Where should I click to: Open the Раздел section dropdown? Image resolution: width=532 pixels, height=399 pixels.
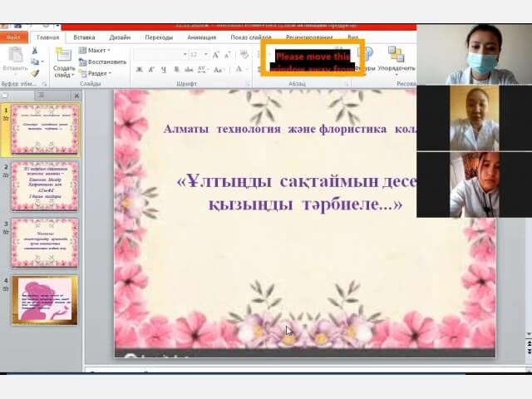[95, 73]
